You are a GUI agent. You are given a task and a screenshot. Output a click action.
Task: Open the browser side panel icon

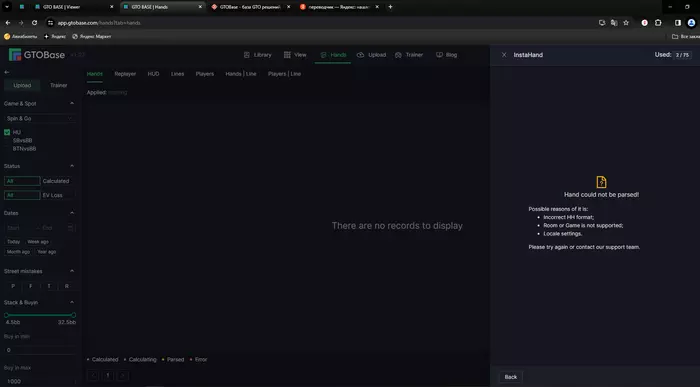[x=678, y=23]
